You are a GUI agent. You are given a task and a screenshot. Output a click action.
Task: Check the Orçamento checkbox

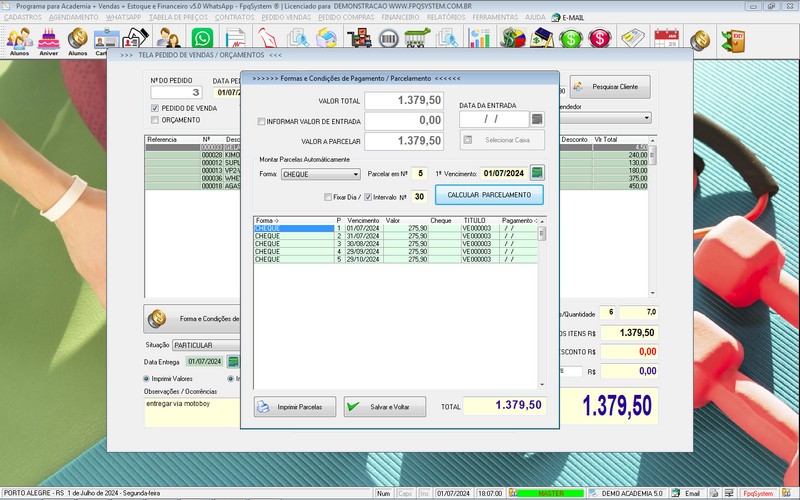[x=155, y=120]
